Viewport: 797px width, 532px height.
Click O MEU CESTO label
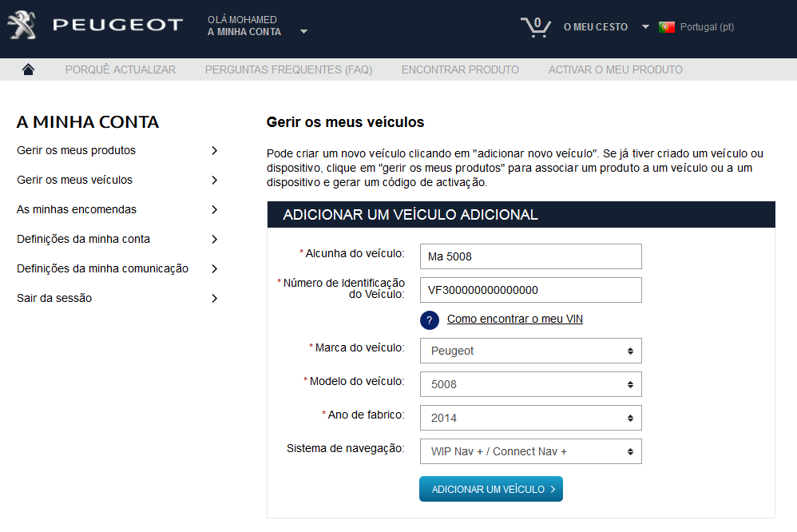[x=596, y=27]
